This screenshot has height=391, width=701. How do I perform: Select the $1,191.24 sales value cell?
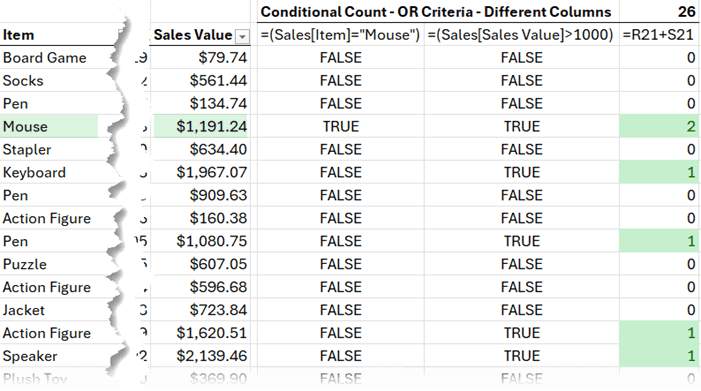point(201,126)
